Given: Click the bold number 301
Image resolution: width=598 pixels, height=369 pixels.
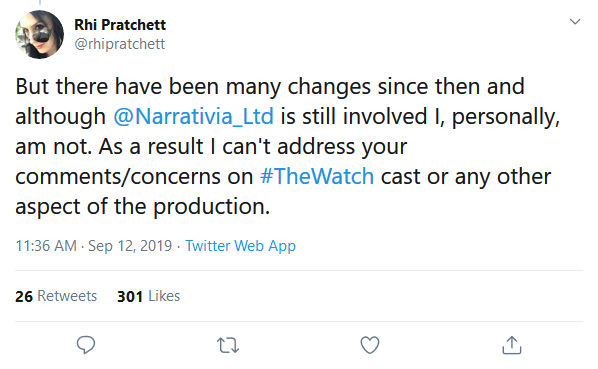Looking at the screenshot, I should (130, 296).
